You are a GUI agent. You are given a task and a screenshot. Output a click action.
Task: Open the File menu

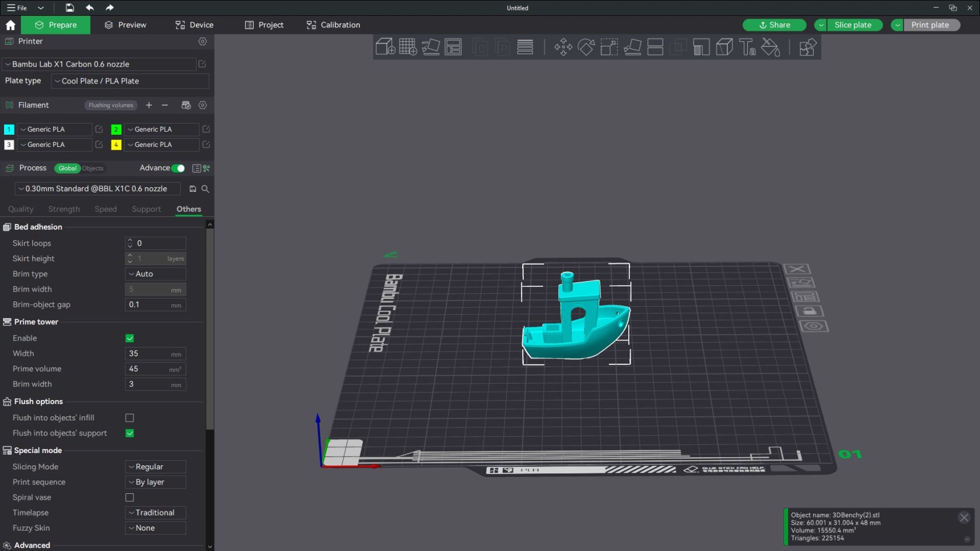[17, 8]
